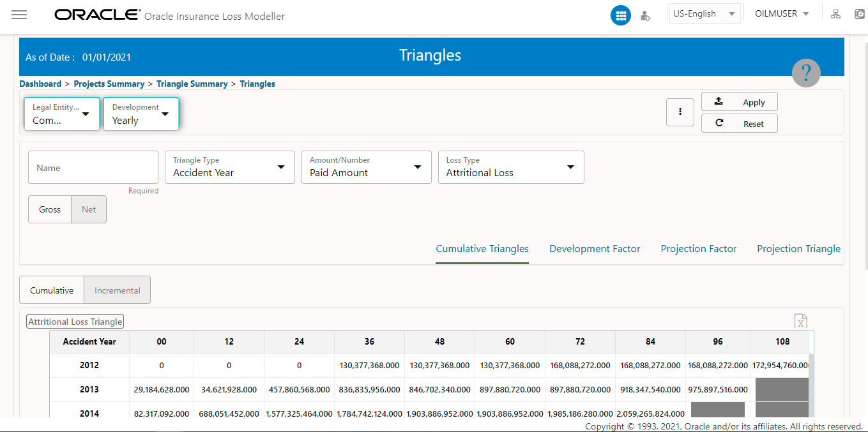Go to Triangle Summary breadcrumb
This screenshot has height=432, width=868.
pos(192,84)
